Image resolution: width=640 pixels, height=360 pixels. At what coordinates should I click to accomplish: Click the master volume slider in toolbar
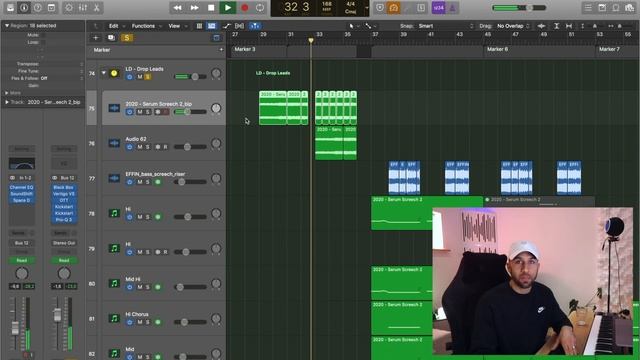tap(519, 8)
